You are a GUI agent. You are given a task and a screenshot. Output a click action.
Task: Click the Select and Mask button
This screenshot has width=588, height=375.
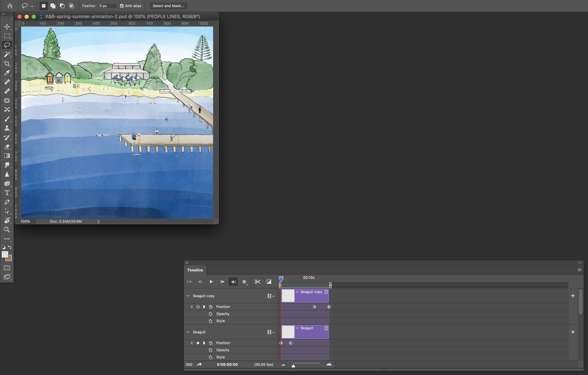click(x=168, y=6)
